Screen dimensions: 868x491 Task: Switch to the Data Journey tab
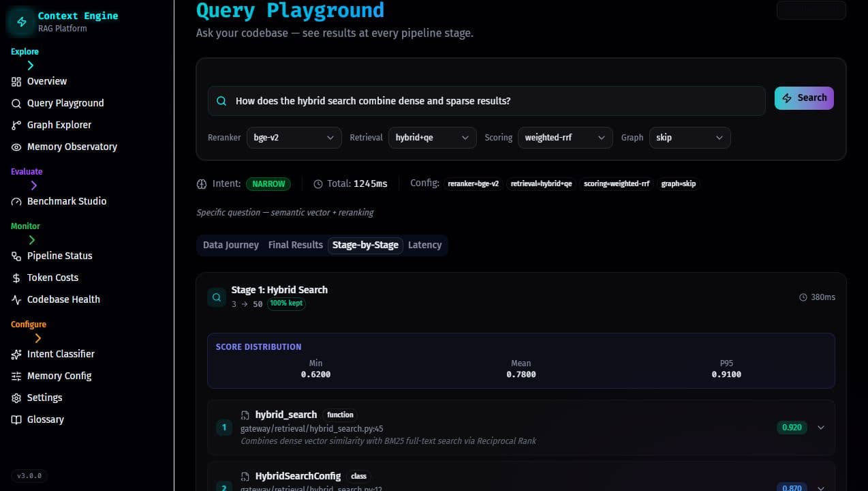tap(231, 245)
